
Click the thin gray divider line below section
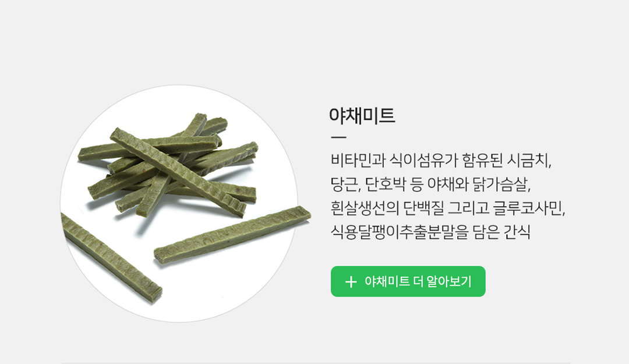click(x=316, y=363)
